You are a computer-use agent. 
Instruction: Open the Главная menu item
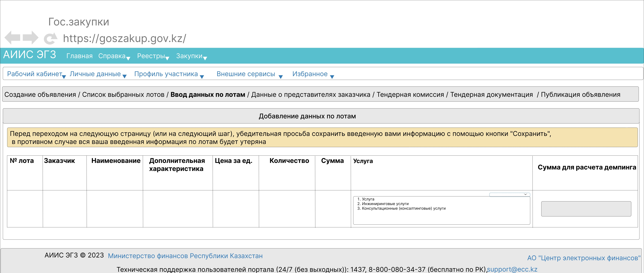[x=79, y=56]
